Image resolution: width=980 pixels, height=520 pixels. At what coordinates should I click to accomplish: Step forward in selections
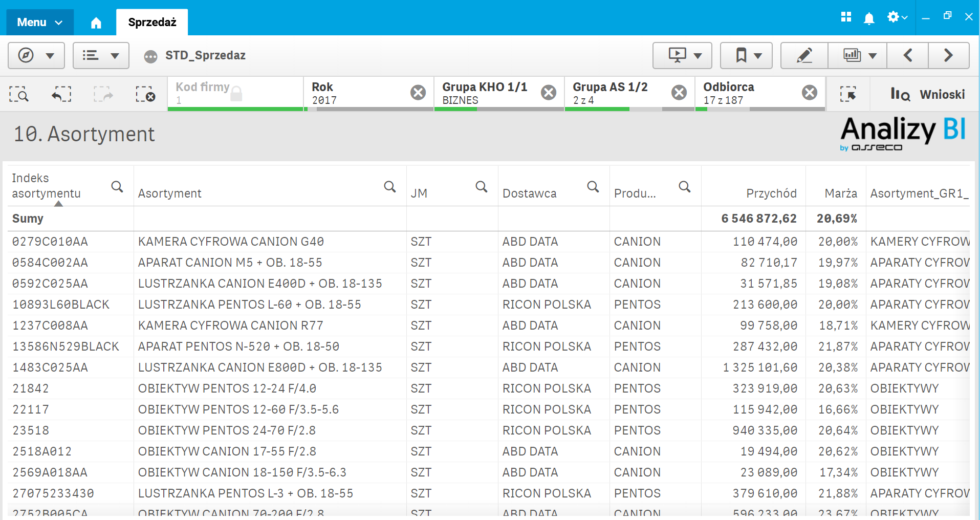103,94
